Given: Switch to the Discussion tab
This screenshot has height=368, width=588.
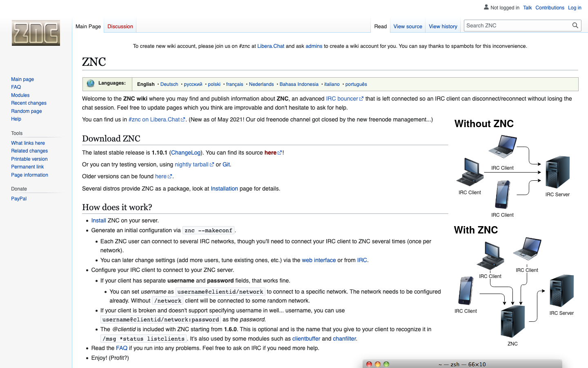Looking at the screenshot, I should (120, 26).
